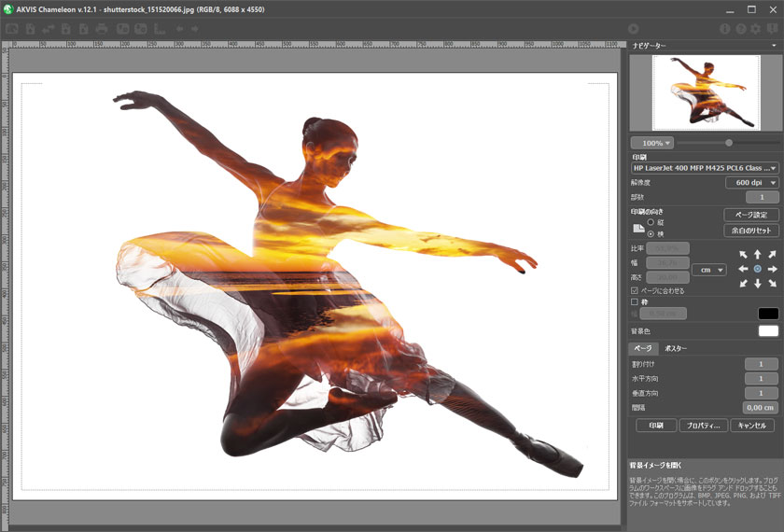784x532 pixels.
Task: Click the 高さ height input field
Action: tap(667, 277)
